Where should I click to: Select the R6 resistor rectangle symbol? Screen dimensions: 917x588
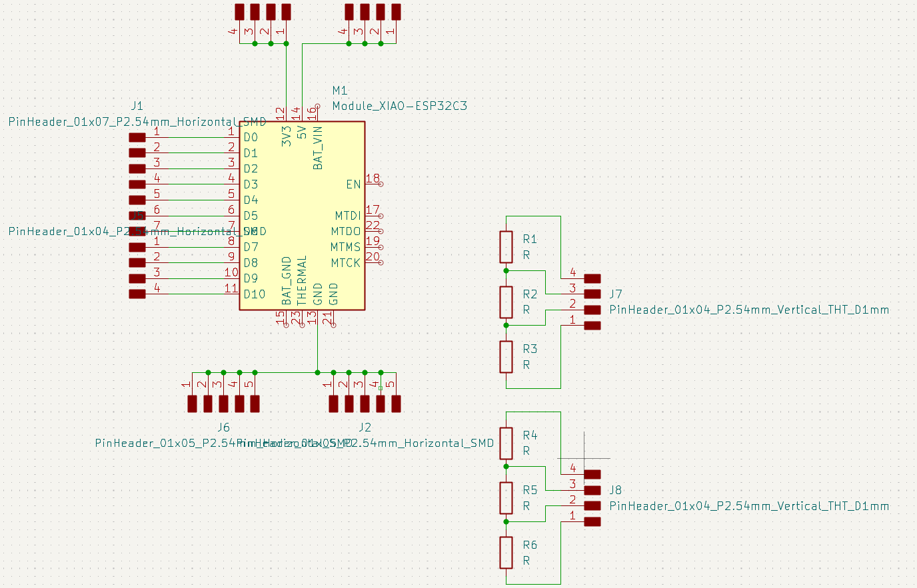pyautogui.click(x=506, y=553)
